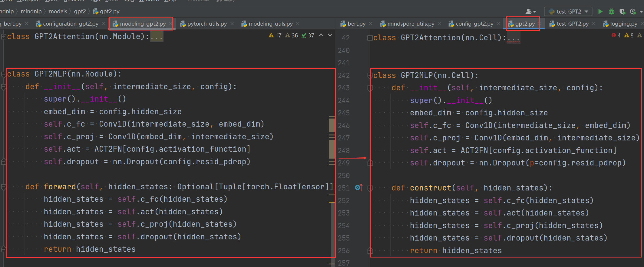Collapse __init__ method in right editor
644x267 pixels.
370,88
